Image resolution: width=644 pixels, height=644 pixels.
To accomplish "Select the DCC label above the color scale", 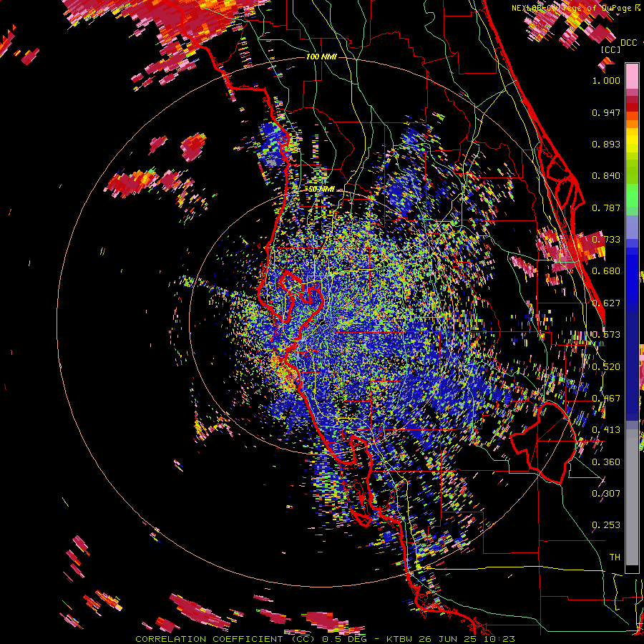I will coord(628,42).
